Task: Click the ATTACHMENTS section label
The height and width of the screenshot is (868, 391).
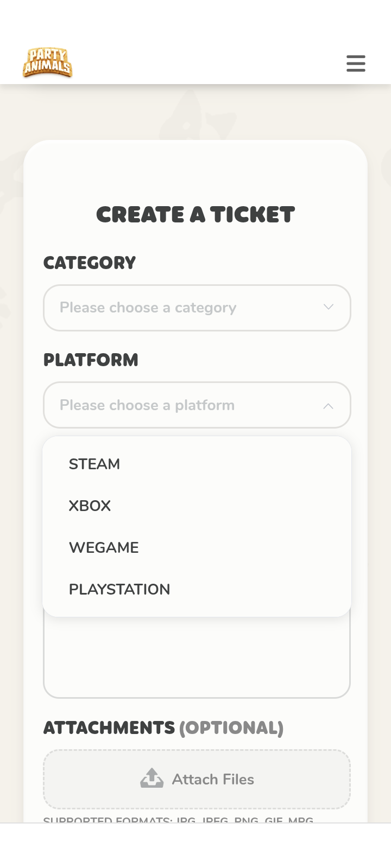Action: (x=109, y=728)
